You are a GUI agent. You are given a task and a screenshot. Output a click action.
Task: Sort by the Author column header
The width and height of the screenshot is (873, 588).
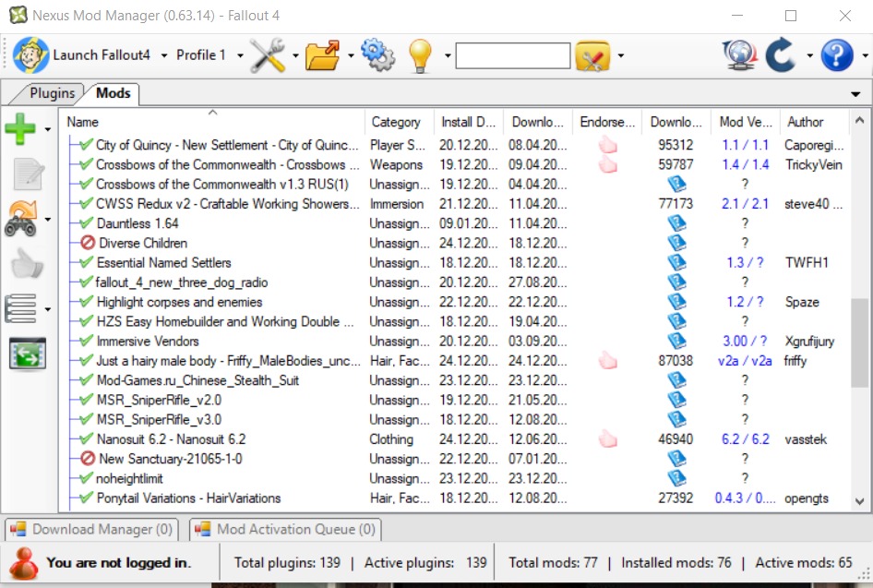pyautogui.click(x=815, y=122)
